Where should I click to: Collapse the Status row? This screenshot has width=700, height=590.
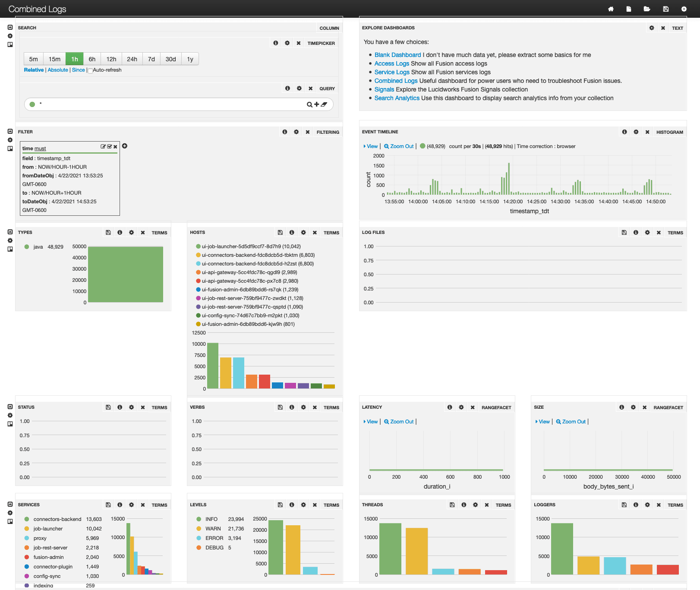(x=10, y=407)
